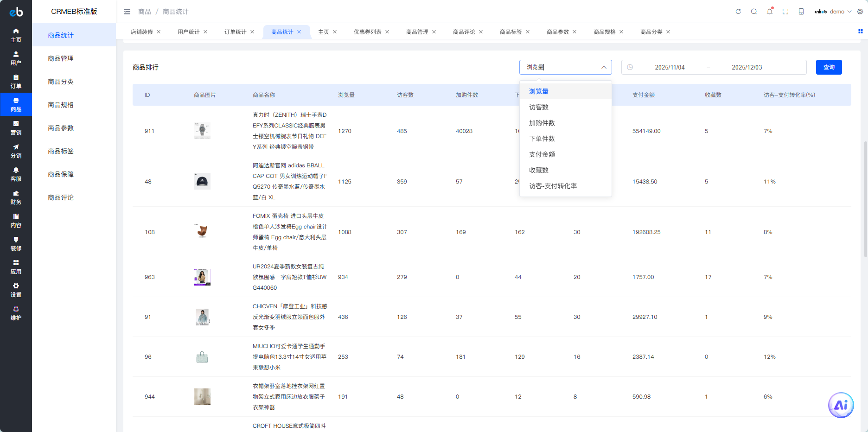
Task: Select 支付金额 from the open dropdown list
Action: coord(541,154)
